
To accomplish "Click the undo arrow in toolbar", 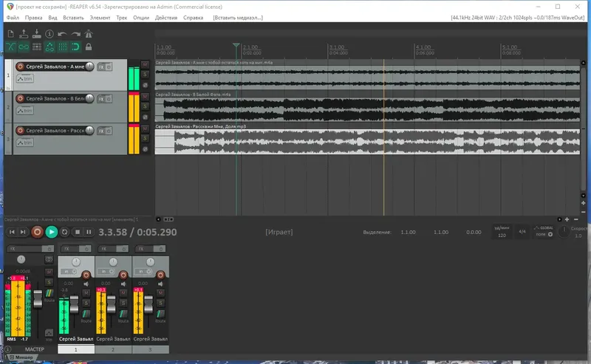I will tap(62, 34).
